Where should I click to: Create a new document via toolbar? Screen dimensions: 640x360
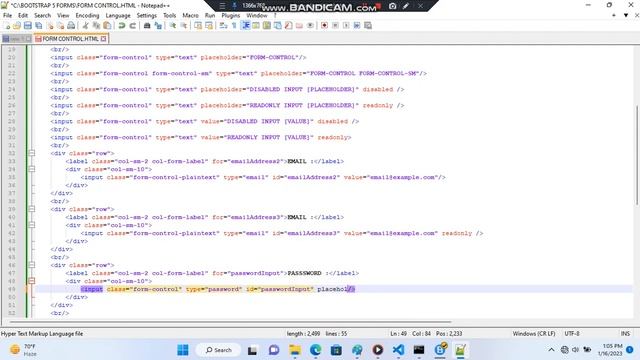[7, 25]
